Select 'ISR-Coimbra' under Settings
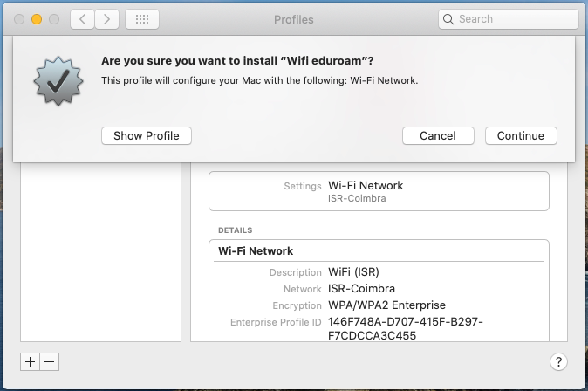588x391 pixels. (357, 198)
